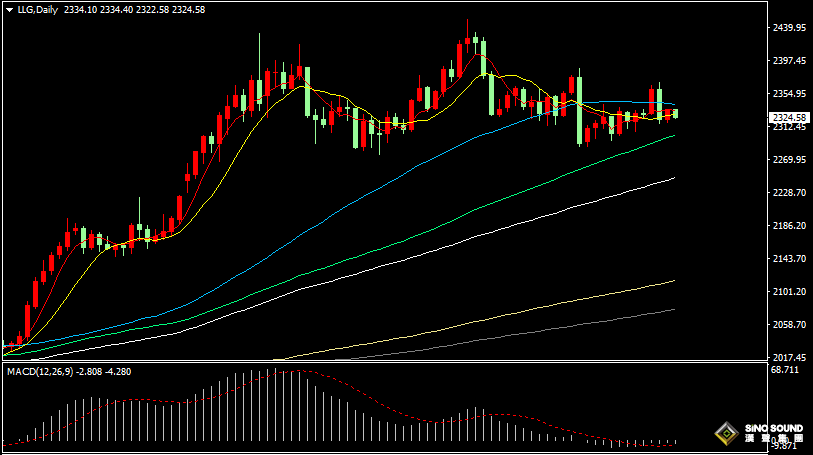Click the 2397.45 price axis label

788,61
